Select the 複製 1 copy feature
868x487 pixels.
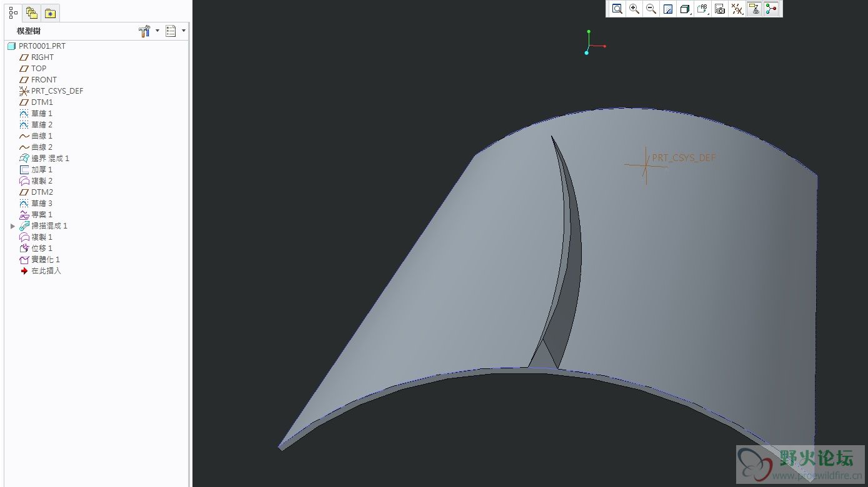36,237
